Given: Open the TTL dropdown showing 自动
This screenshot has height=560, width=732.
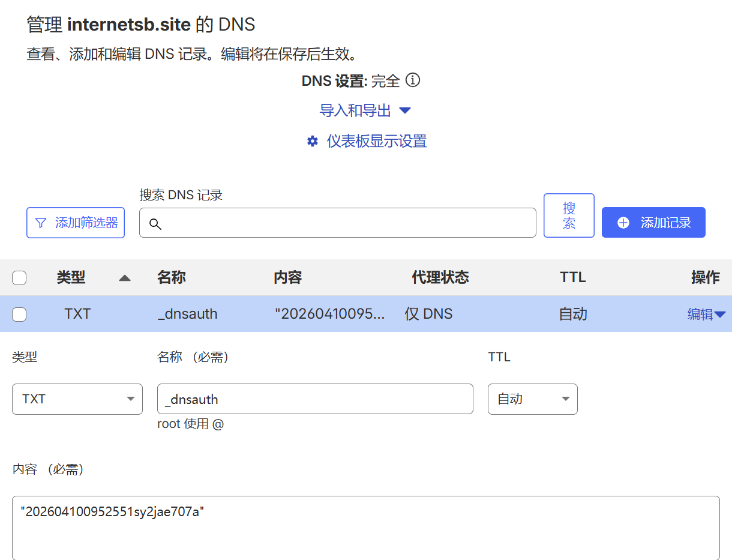Looking at the screenshot, I should click(x=532, y=399).
